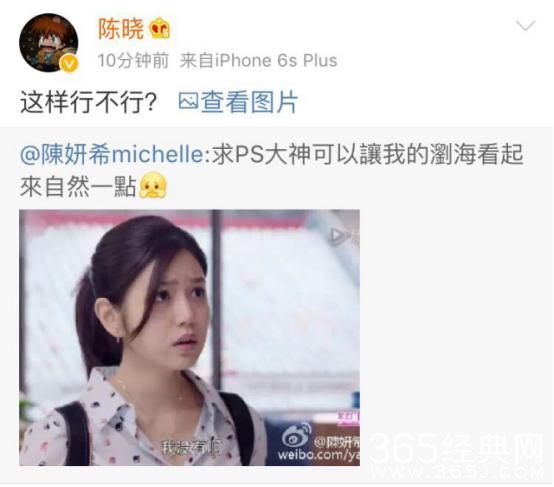Viewport: 554px width, 487px height.
Task: Tap the picture icon before 查看图片
Action: coord(188,101)
